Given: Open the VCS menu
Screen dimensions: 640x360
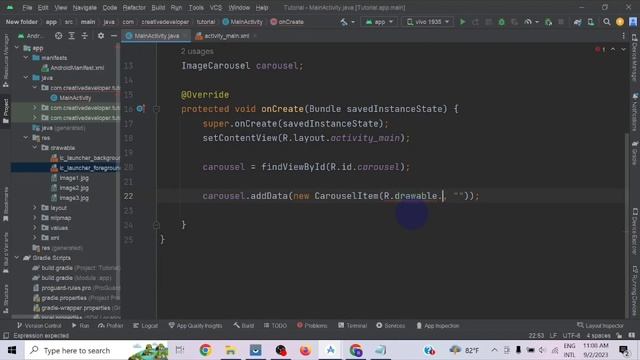Looking at the screenshot, I should [x=216, y=8].
